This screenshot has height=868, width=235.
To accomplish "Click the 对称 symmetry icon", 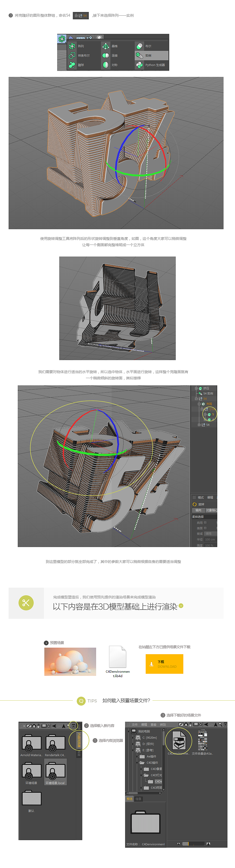I will tap(106, 65).
